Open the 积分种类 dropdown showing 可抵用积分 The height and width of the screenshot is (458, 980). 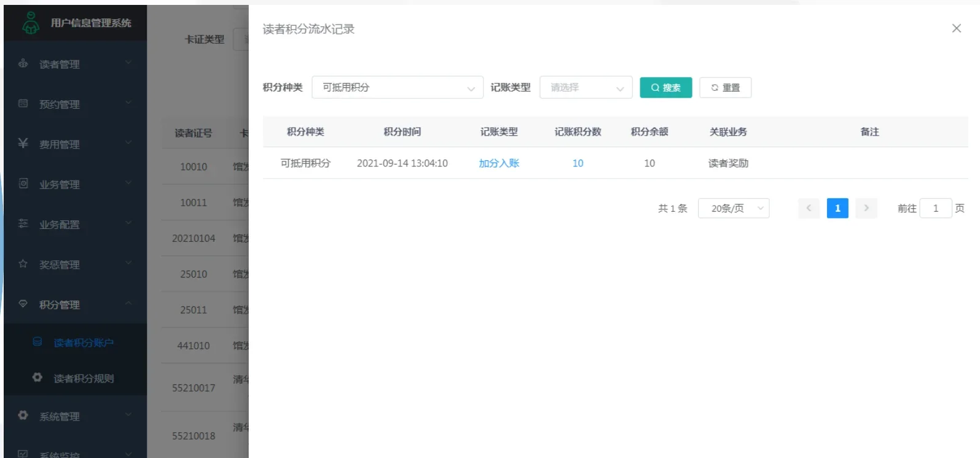pos(398,87)
